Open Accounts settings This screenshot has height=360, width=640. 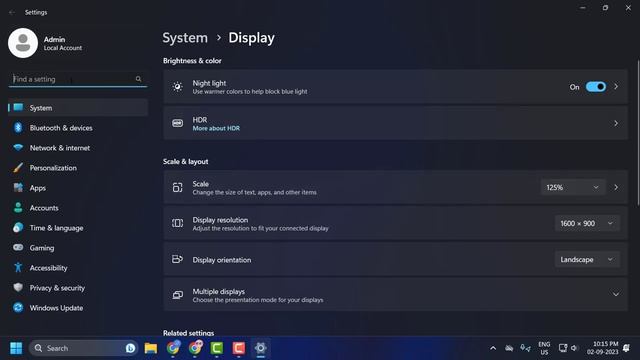click(x=78, y=208)
